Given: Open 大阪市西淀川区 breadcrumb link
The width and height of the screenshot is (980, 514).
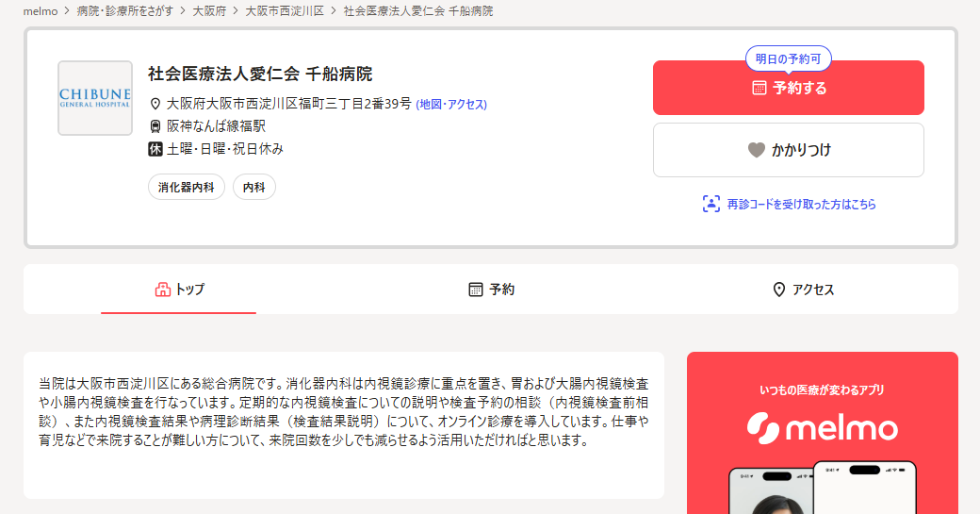Looking at the screenshot, I should pos(285,11).
